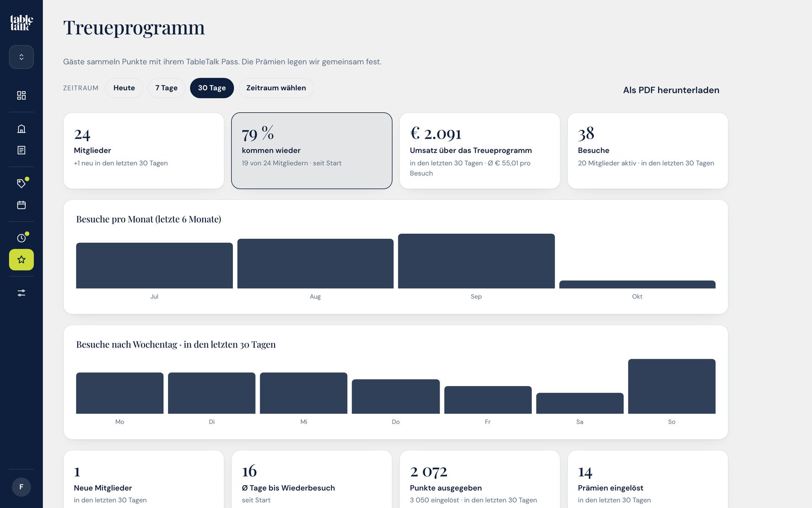812x508 pixels.
Task: Expand the restaurant switcher in the sidebar
Action: pyautogui.click(x=21, y=57)
